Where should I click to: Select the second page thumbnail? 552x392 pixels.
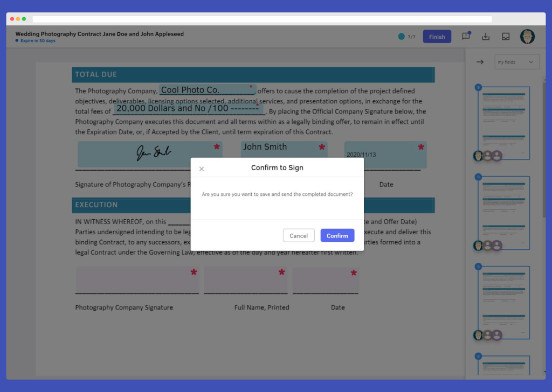[503, 212]
